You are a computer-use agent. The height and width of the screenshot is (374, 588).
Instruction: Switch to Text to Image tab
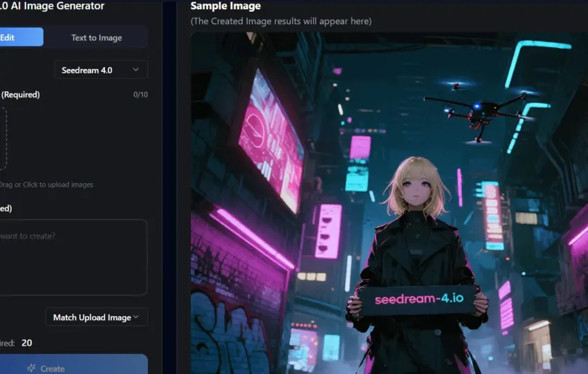click(x=96, y=37)
